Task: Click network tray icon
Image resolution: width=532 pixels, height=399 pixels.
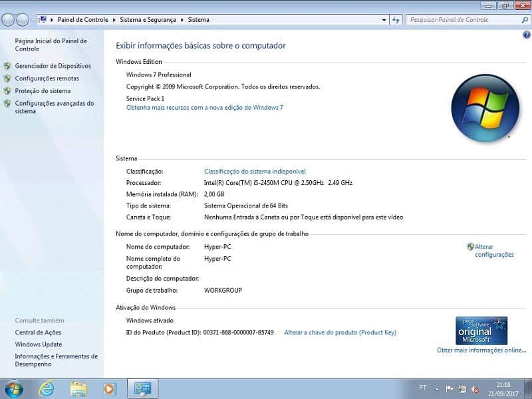Action: (x=462, y=389)
